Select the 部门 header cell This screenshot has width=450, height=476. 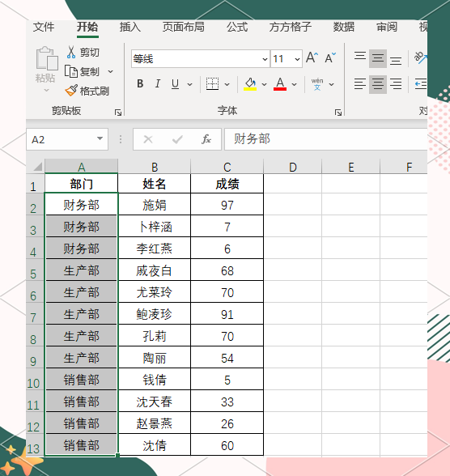click(81, 183)
